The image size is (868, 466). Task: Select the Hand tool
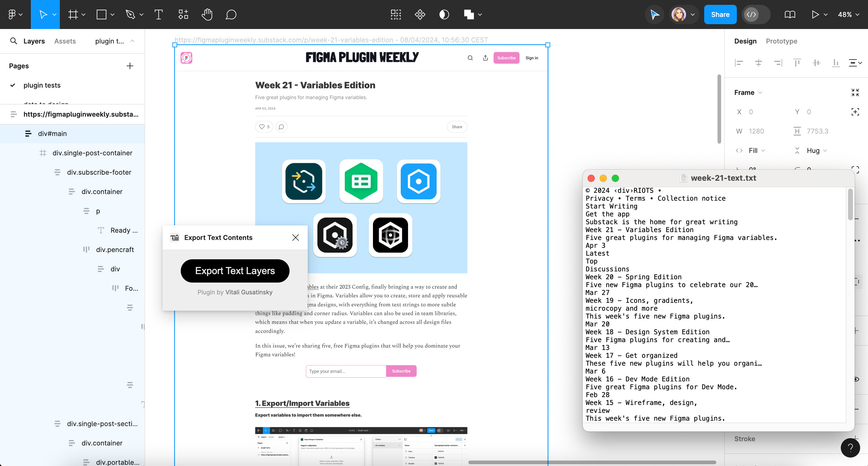tap(206, 15)
